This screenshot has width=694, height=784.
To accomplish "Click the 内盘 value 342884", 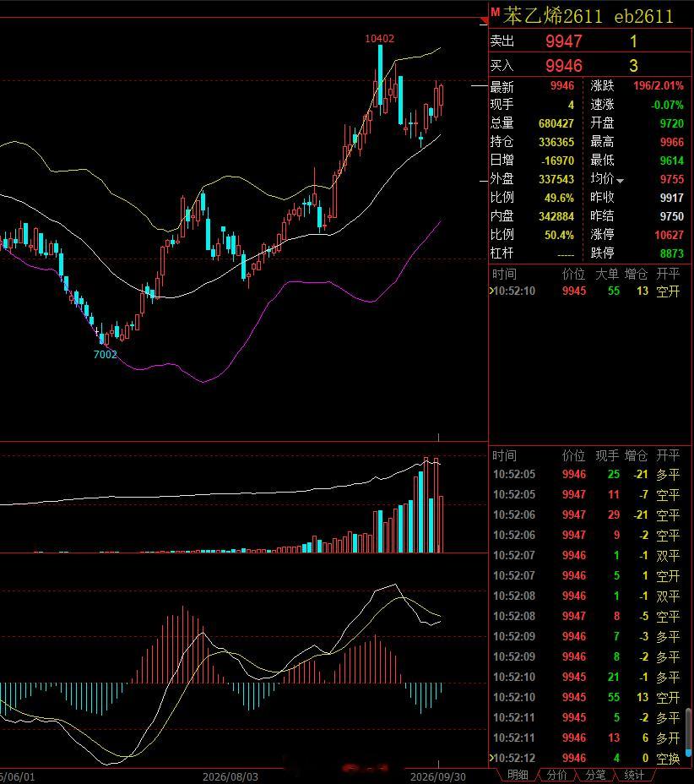I will click(556, 216).
